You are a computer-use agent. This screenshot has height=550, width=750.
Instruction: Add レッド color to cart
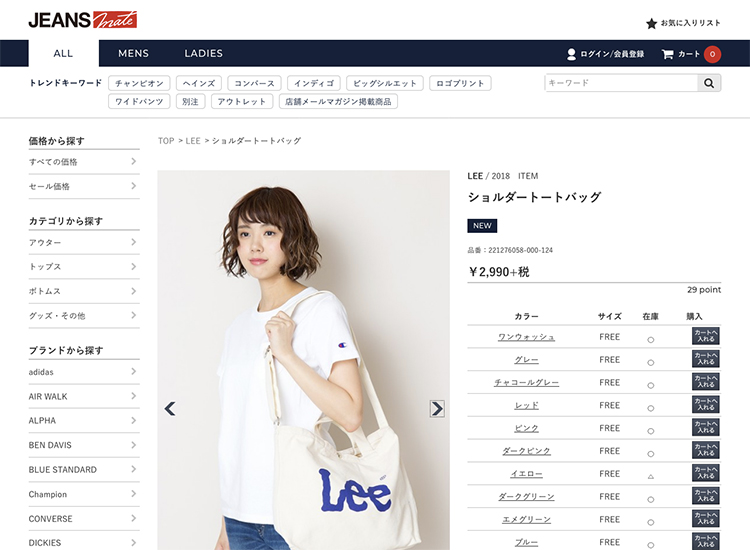pyautogui.click(x=706, y=405)
